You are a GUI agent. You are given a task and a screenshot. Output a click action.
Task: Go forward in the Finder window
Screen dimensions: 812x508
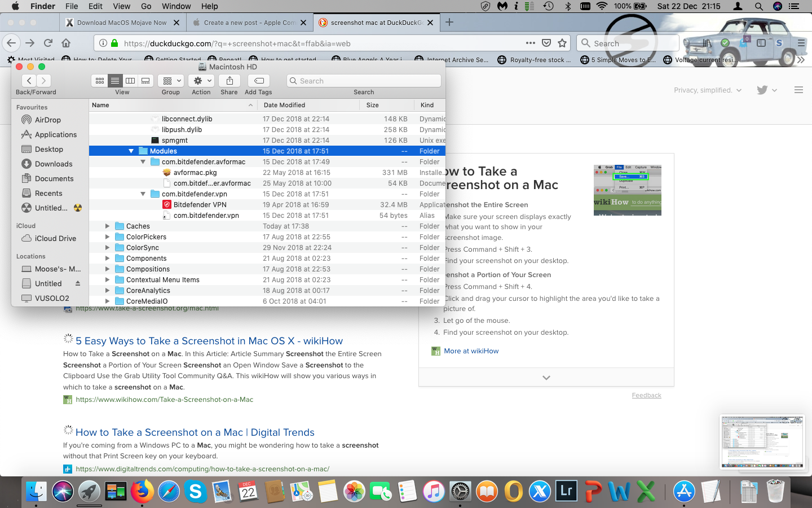click(x=44, y=81)
